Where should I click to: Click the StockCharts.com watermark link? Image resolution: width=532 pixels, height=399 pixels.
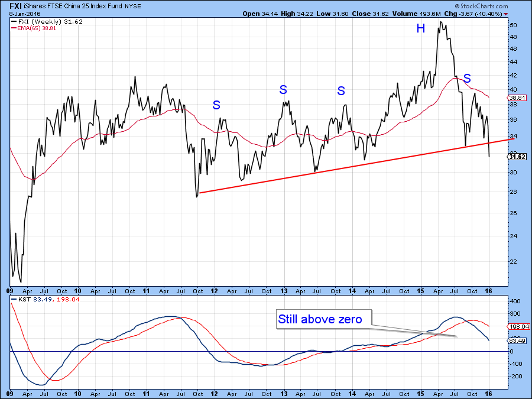coord(481,6)
